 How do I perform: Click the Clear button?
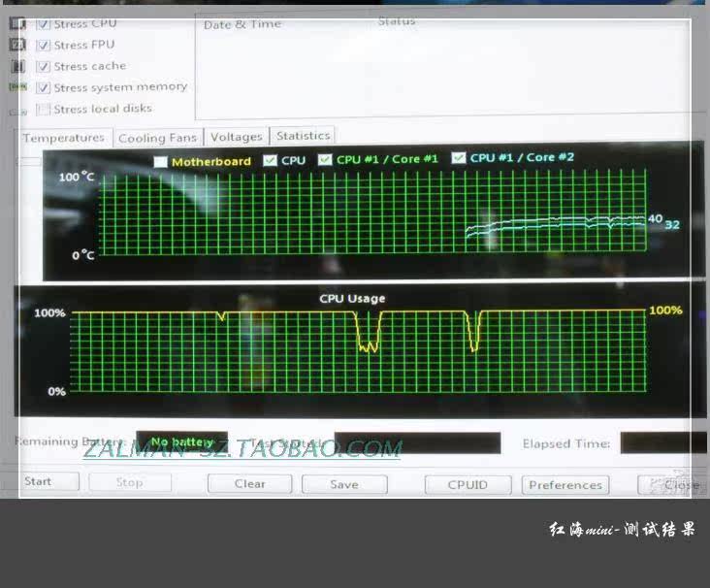pos(249,483)
